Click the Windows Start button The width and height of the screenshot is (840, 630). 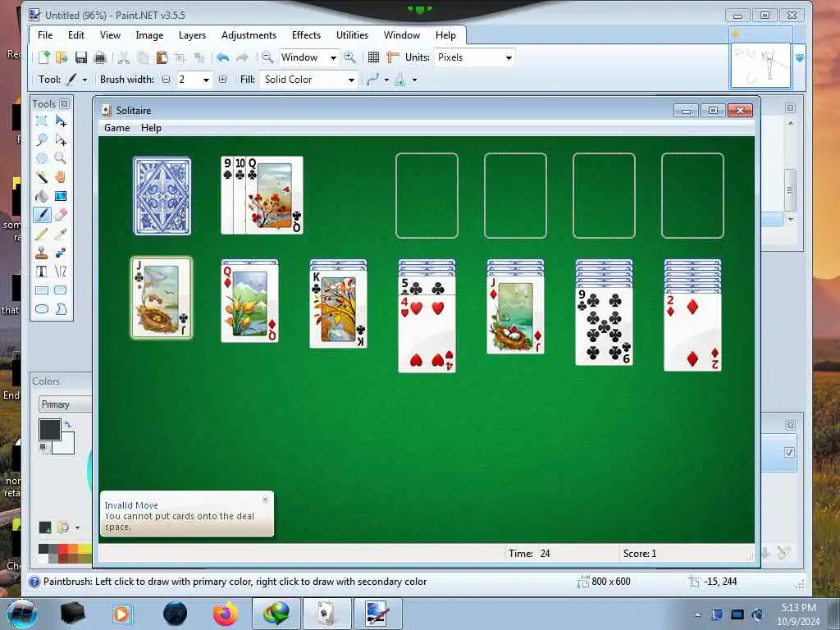tap(22, 614)
